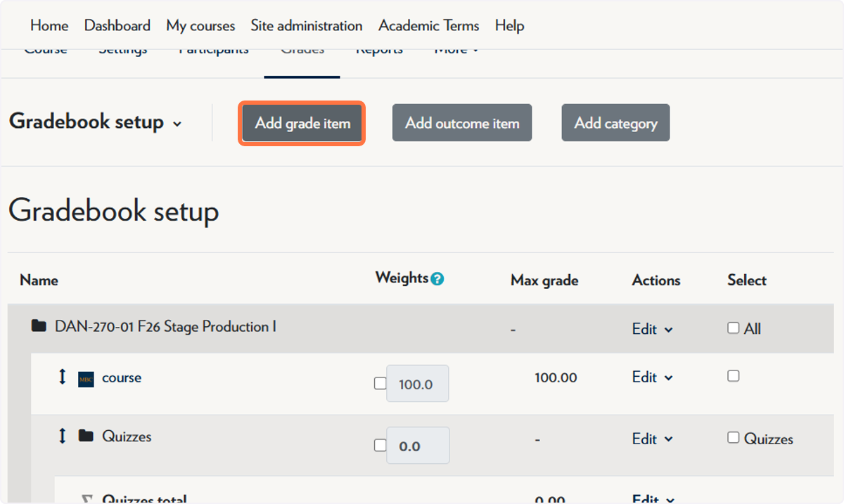
Task: Click Add grade item button
Action: click(302, 123)
